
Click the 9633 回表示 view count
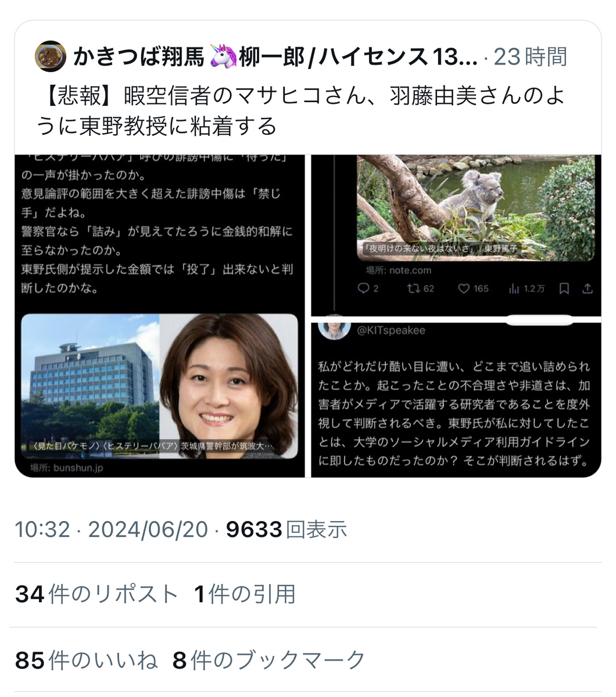[286, 529]
